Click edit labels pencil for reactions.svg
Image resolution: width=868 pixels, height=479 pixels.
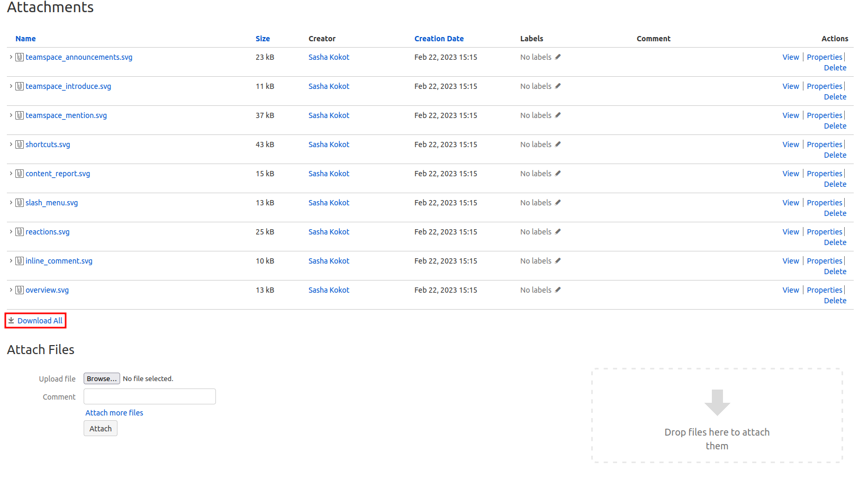[557, 232]
